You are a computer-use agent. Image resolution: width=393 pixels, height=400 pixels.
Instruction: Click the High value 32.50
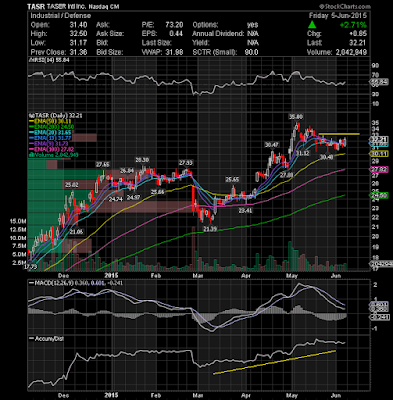79,34
